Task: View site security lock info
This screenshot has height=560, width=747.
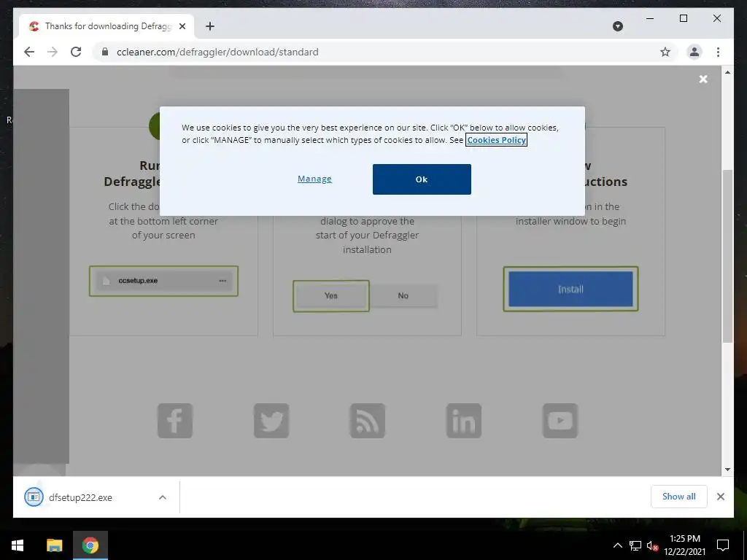Action: click(105, 52)
